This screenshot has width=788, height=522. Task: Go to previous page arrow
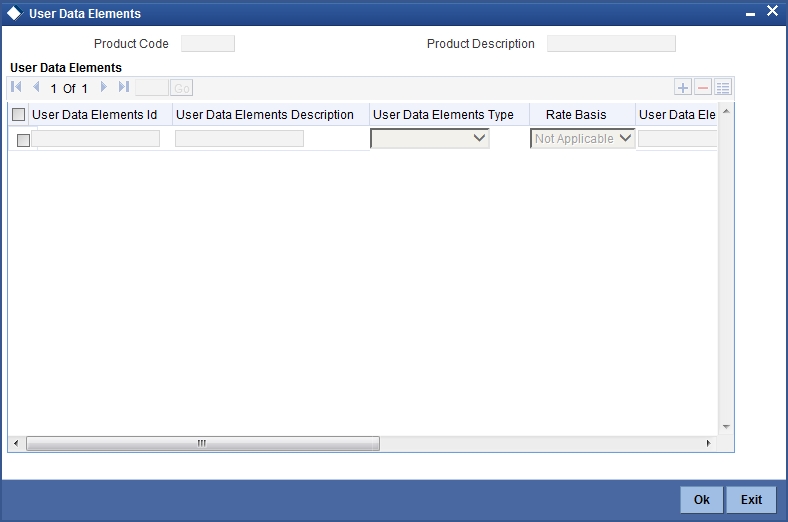pyautogui.click(x=36, y=87)
